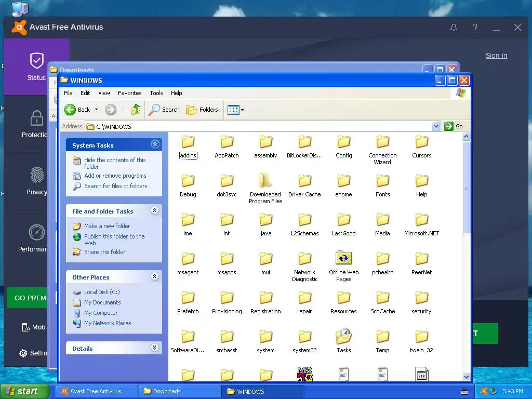Click Avast GO PREMIUM green button

pyautogui.click(x=27, y=298)
